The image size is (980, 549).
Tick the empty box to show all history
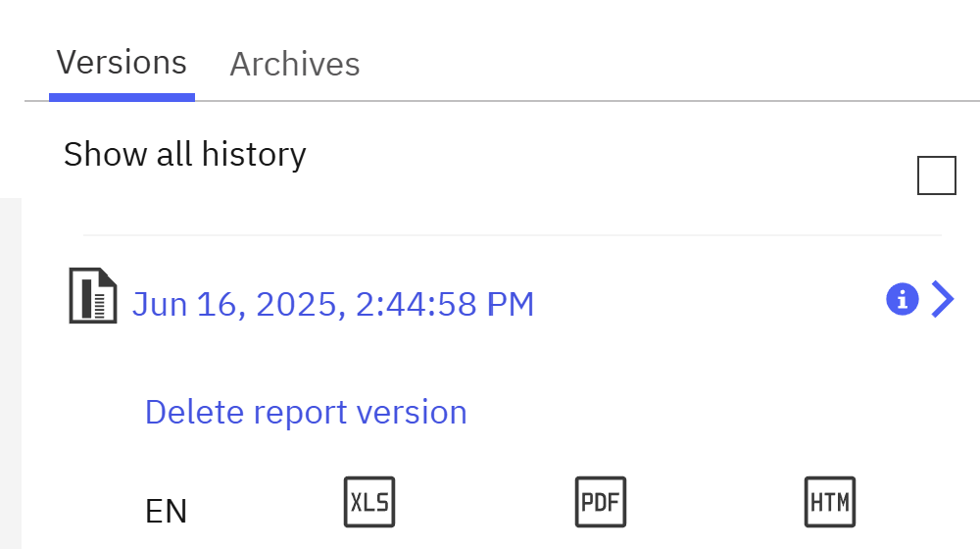click(936, 175)
